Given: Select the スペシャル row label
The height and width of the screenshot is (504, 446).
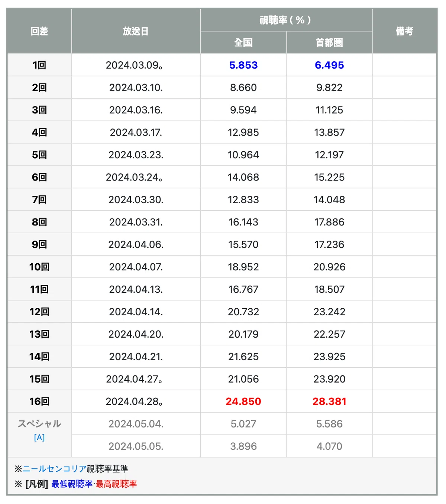Looking at the screenshot, I should [39, 424].
